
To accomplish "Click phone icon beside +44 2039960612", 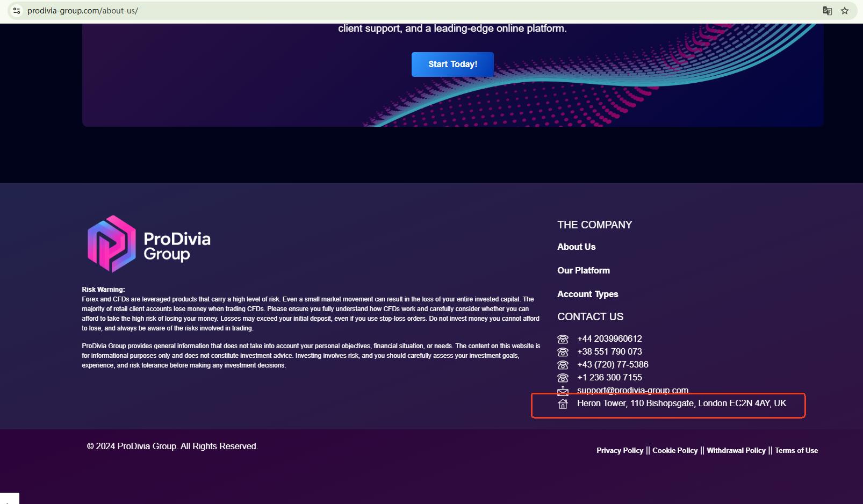I will [x=563, y=339].
